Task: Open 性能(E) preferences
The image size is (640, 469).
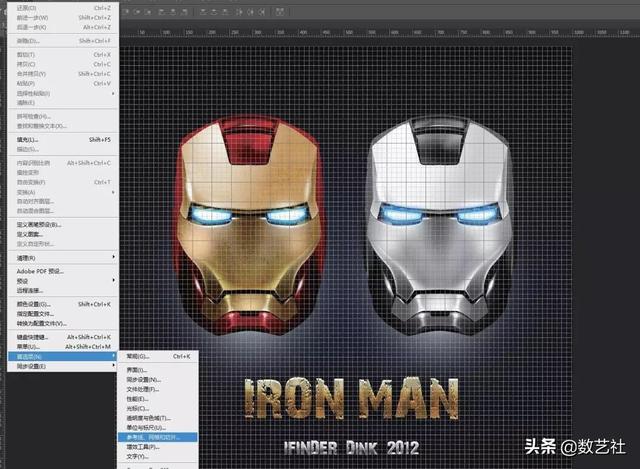Action: coord(158,399)
